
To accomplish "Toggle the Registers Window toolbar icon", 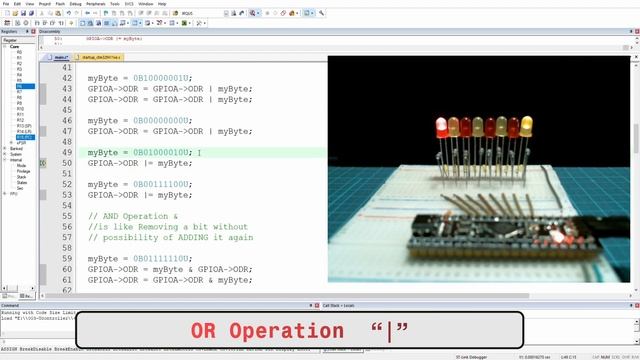I will point(107,23).
